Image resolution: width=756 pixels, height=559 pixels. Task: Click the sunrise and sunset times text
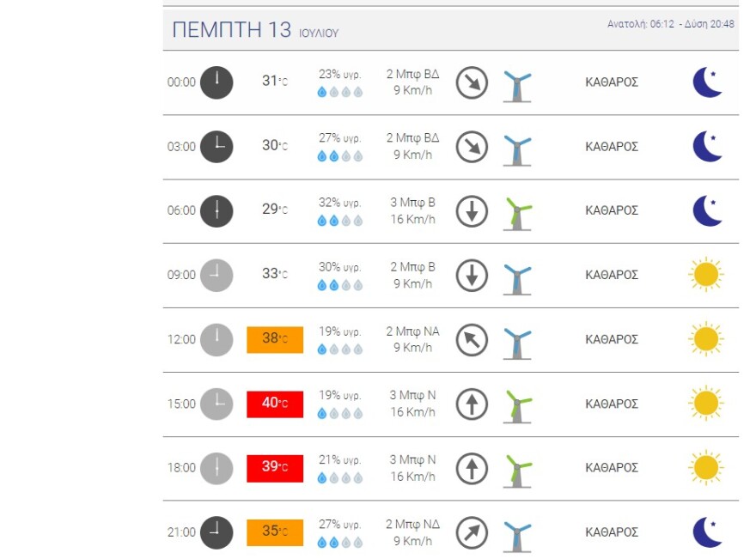(670, 24)
